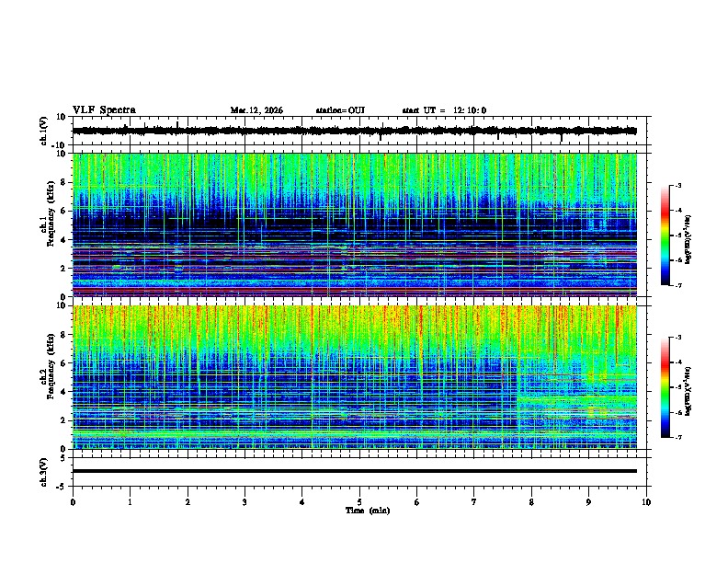Click the "8" tick on the time axis
Viewport: 728px width, 563px height.
pyautogui.click(x=531, y=502)
